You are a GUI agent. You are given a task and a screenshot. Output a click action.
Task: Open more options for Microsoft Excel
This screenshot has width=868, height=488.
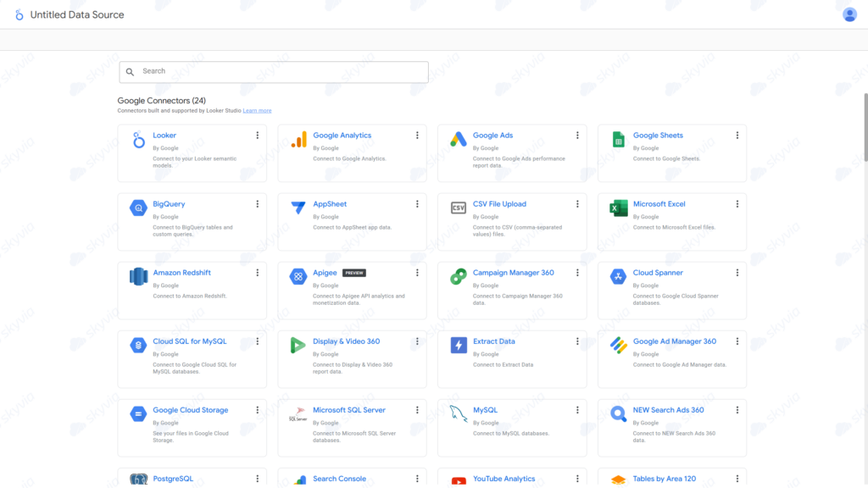tap(737, 204)
